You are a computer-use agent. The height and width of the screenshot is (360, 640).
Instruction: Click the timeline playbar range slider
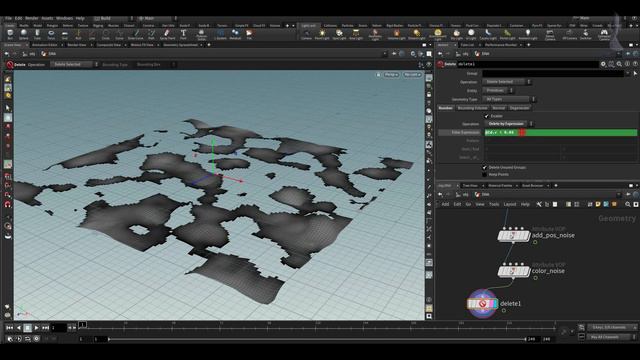tap(317, 339)
